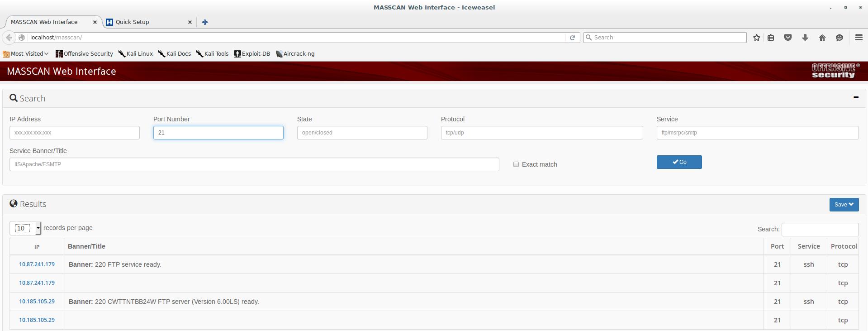868x331 pixels.
Task: Open the Exploit-DB bookmark
Action: (252, 53)
